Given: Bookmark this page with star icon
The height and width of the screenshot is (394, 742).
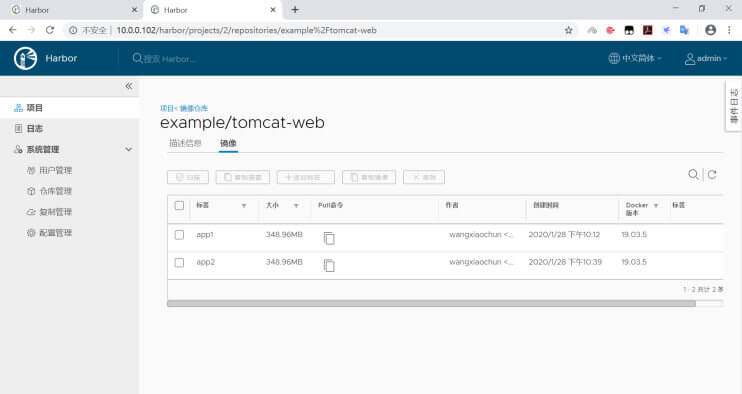Looking at the screenshot, I should pyautogui.click(x=568, y=30).
